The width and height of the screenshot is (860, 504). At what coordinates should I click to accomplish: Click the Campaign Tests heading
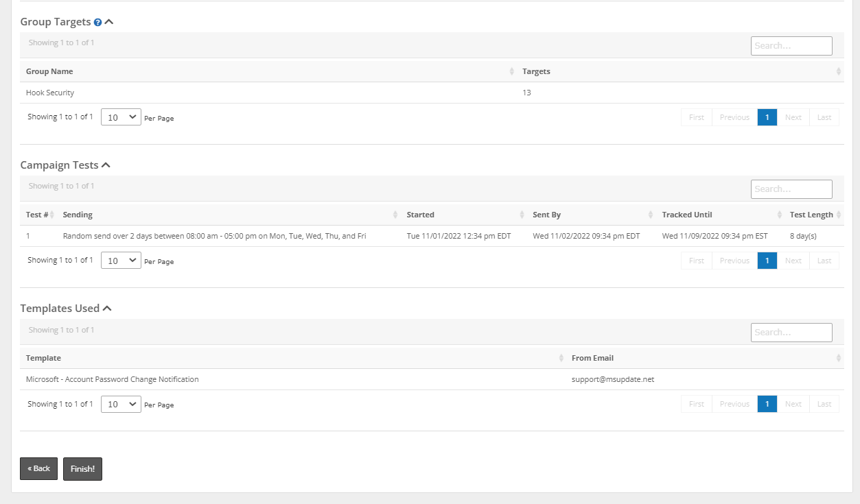[x=60, y=165]
